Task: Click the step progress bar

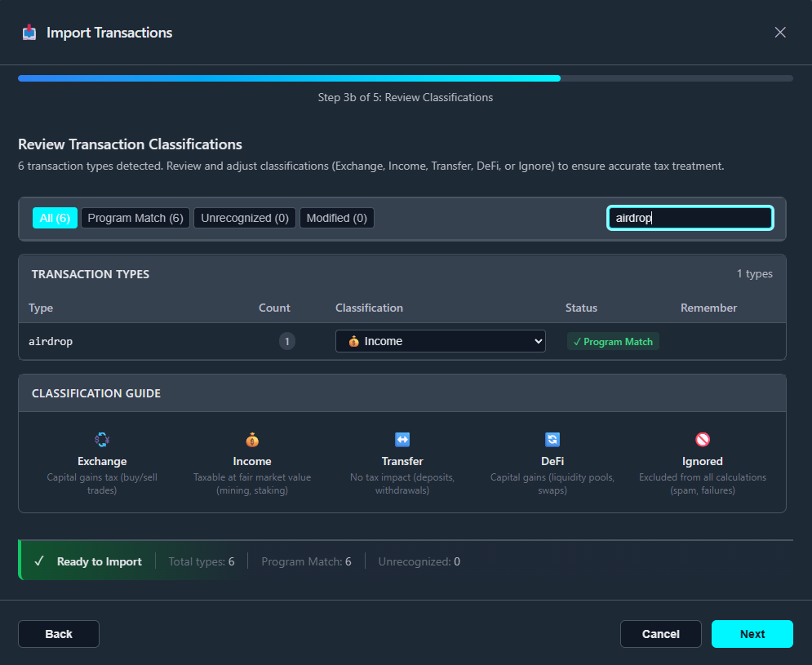Action: click(405, 78)
